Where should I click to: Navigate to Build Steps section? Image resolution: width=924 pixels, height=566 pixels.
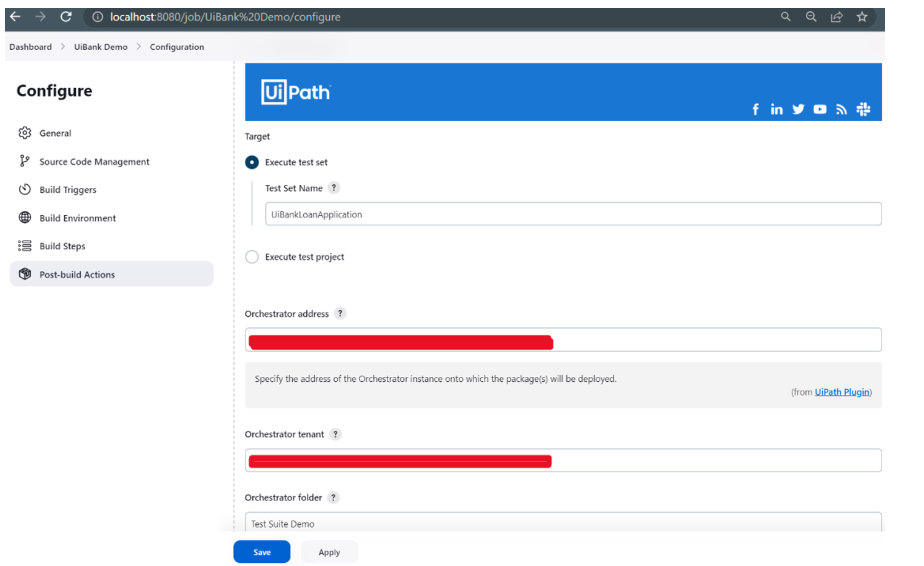click(112, 246)
